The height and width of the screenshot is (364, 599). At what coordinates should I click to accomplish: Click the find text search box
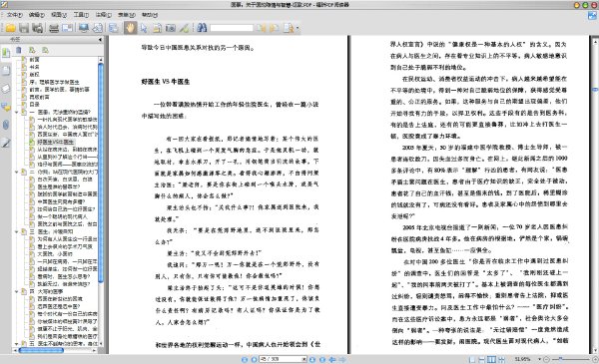click(232, 28)
